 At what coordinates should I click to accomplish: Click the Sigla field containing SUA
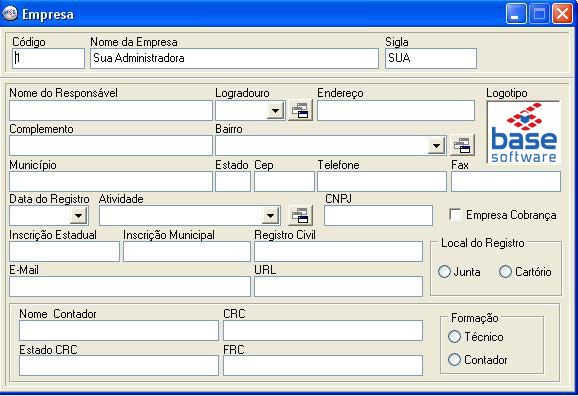click(x=431, y=58)
